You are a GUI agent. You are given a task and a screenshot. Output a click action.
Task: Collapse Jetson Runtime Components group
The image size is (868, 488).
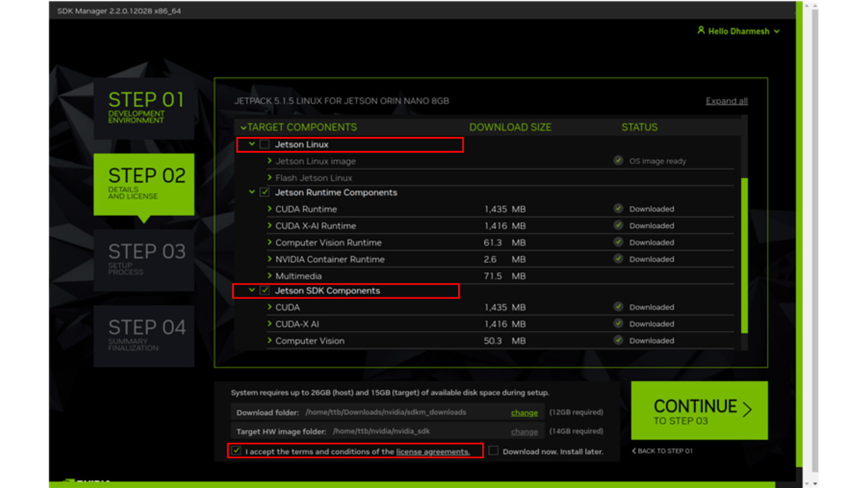tap(252, 192)
